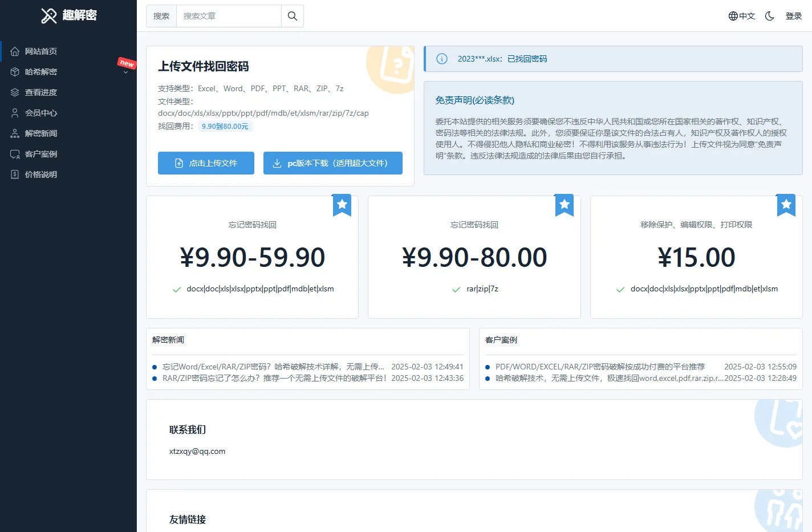
Task: Click pc版本下载 download button
Action: (x=333, y=163)
